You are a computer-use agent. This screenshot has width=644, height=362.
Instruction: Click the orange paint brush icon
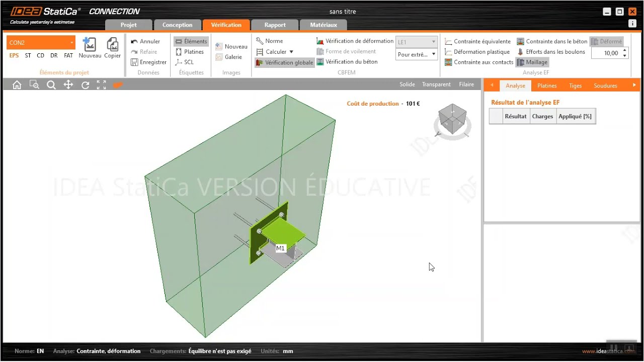tap(118, 85)
